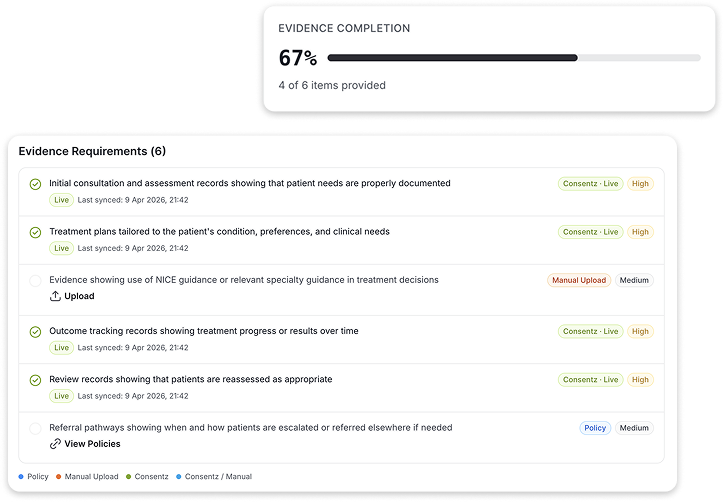Image resolution: width=724 pixels, height=502 pixels.
Task: Click the Live status badge under Initial consultation
Action: click(62, 200)
